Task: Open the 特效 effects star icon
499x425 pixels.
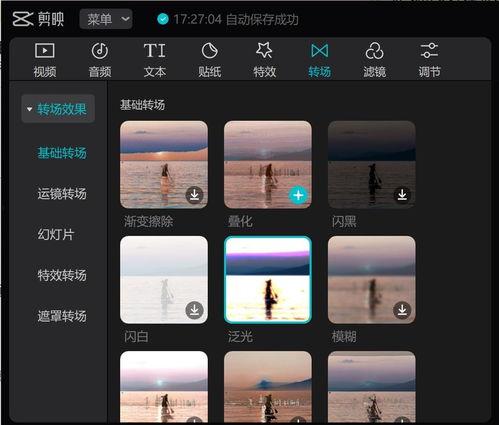Action: coord(264,50)
